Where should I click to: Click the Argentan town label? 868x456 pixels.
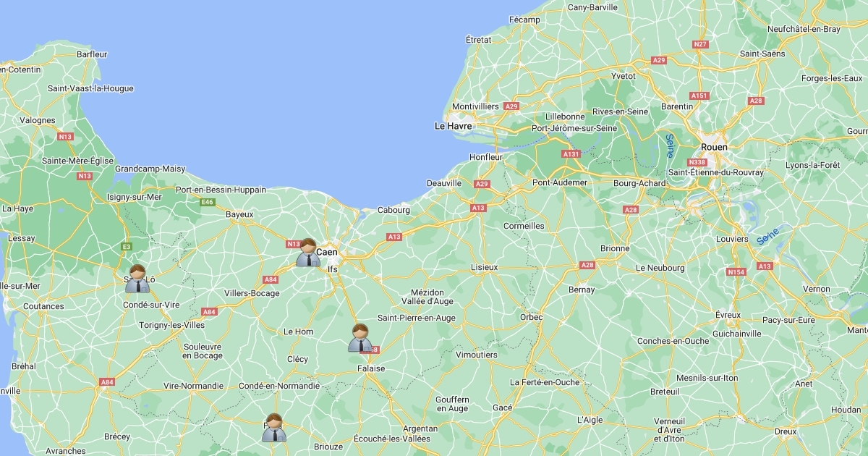tap(420, 428)
